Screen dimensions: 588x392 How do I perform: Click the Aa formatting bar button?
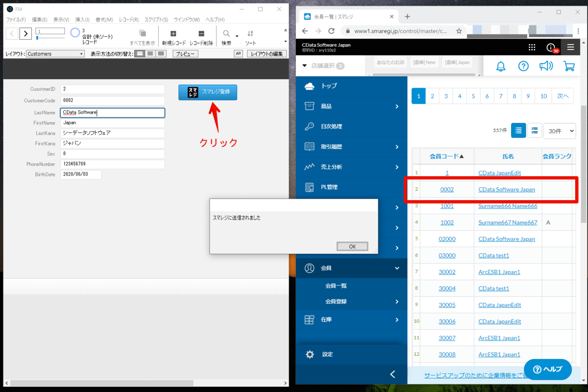click(x=238, y=53)
